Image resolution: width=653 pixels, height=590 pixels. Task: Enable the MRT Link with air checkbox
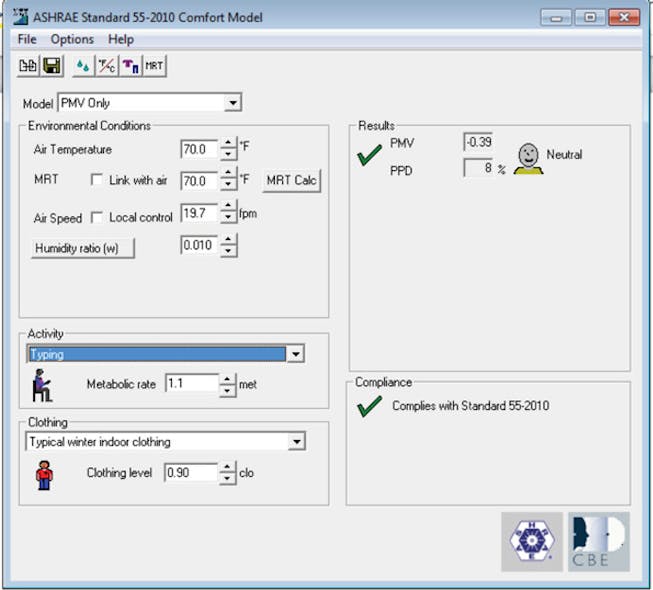[97, 180]
